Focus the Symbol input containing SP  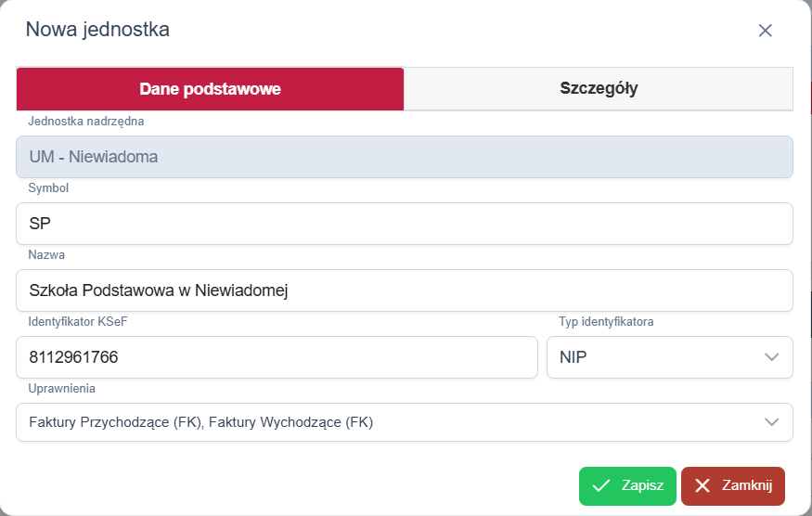click(404, 224)
